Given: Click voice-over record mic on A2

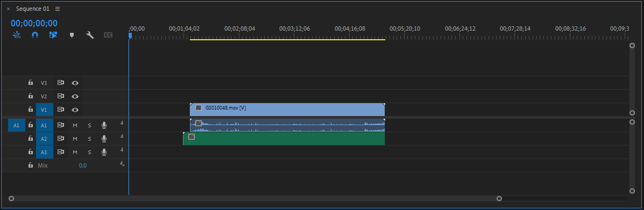Looking at the screenshot, I should click(104, 139).
